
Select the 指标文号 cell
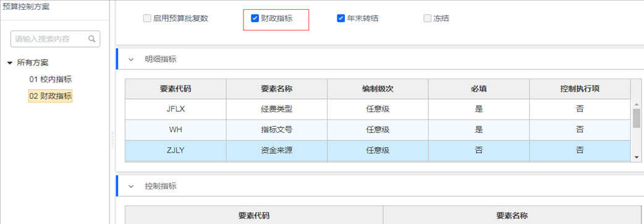[276, 130]
